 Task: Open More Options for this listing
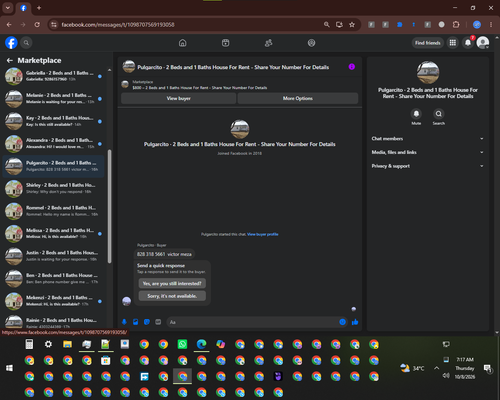[298, 98]
